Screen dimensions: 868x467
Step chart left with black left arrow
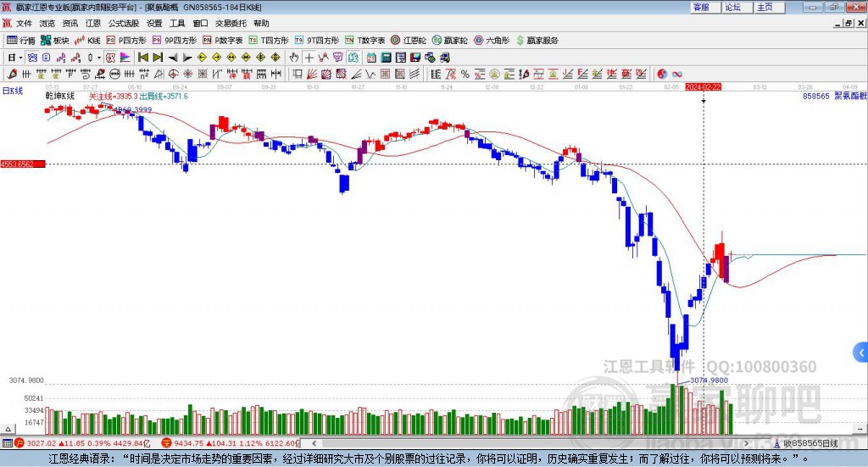coord(173,58)
